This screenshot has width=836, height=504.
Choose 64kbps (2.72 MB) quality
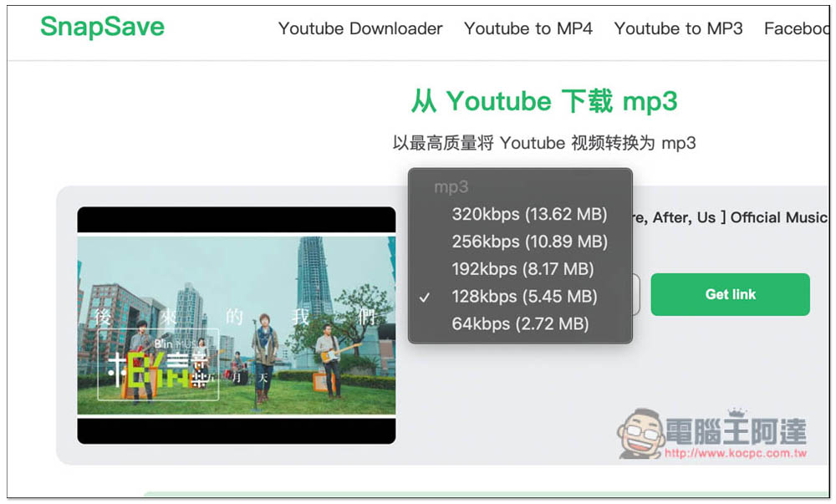(520, 324)
